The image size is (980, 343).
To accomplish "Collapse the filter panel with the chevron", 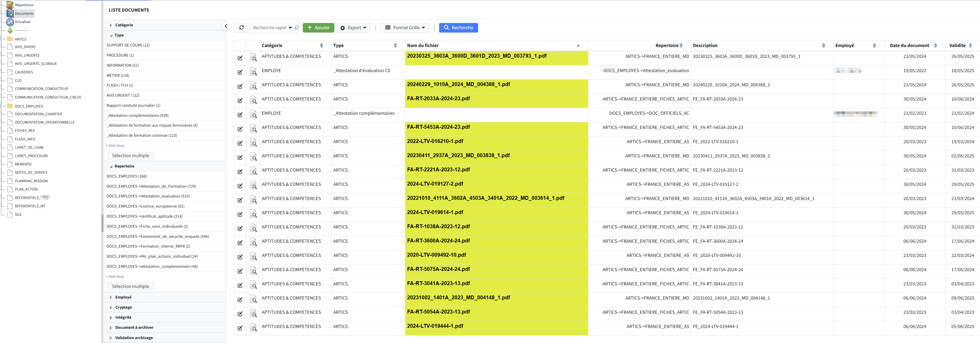I will tap(226, 26).
